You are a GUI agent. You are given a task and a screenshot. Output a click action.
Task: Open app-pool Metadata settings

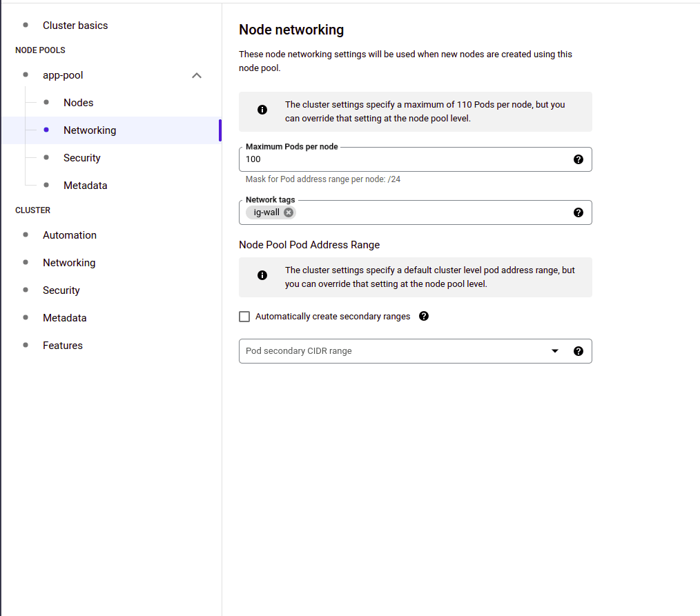pyautogui.click(x=86, y=186)
